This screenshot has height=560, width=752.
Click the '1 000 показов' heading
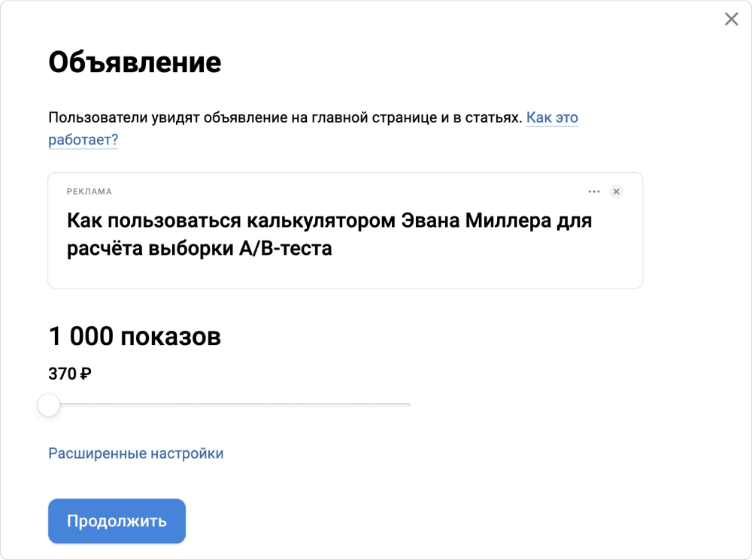click(135, 336)
